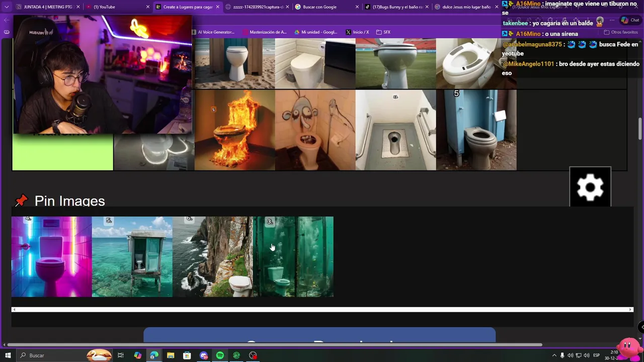Select pinned underwater toilet image numbered 3
The height and width of the screenshot is (362, 644).
[x=293, y=256]
